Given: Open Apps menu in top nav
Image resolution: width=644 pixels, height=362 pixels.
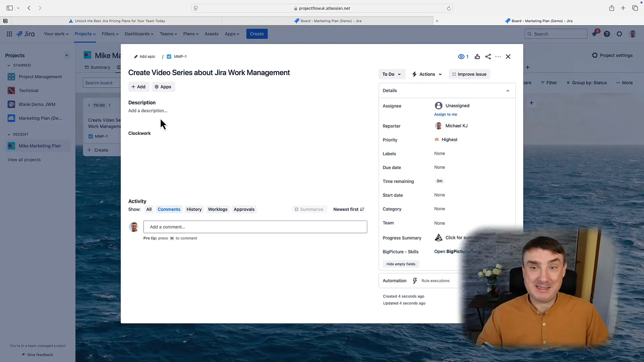Looking at the screenshot, I should tap(232, 34).
